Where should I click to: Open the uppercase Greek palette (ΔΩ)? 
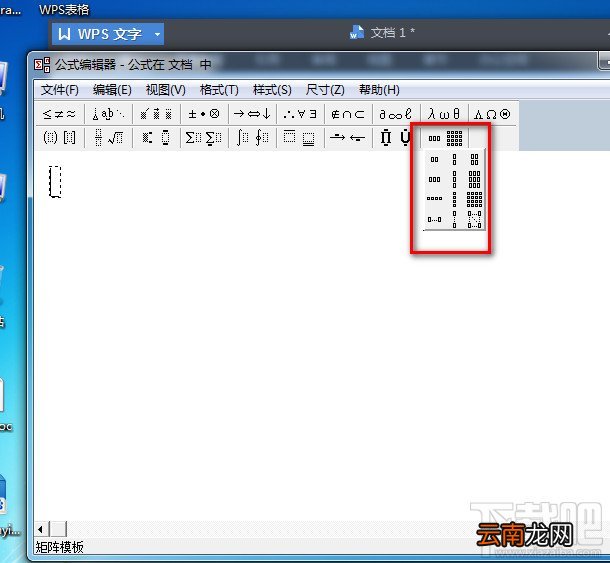(x=492, y=114)
